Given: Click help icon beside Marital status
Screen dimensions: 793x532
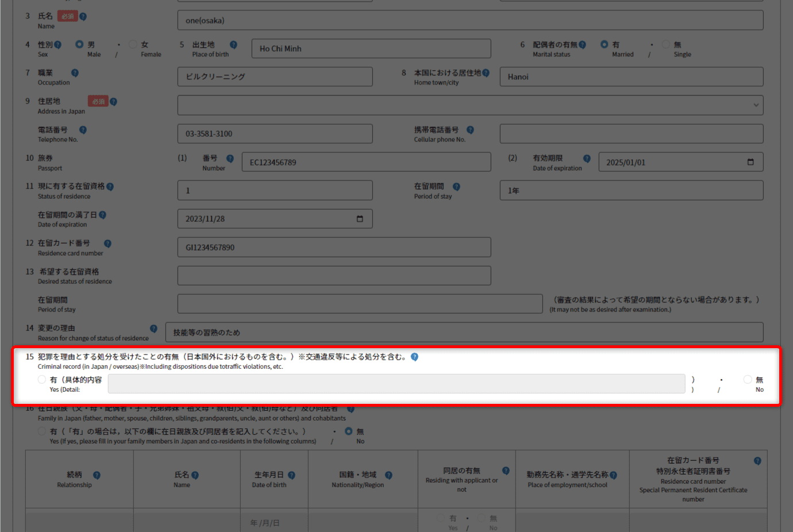Looking at the screenshot, I should click(x=582, y=45).
